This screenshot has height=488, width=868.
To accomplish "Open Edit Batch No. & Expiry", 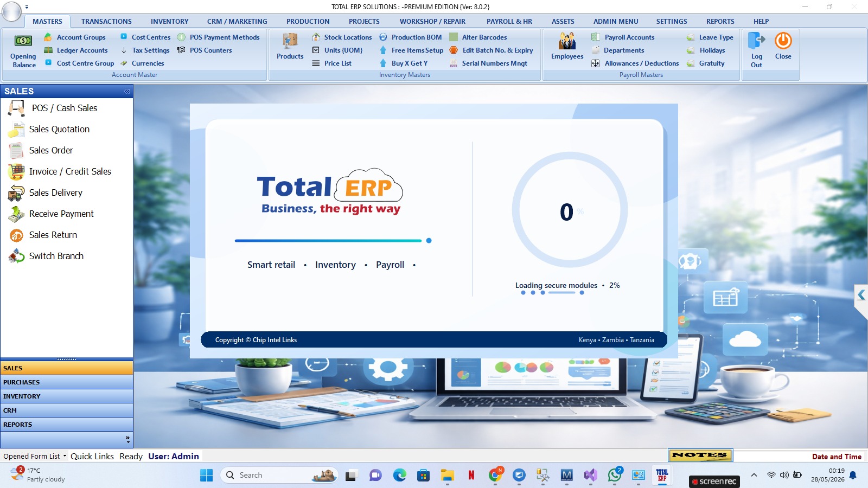I will (x=492, y=50).
